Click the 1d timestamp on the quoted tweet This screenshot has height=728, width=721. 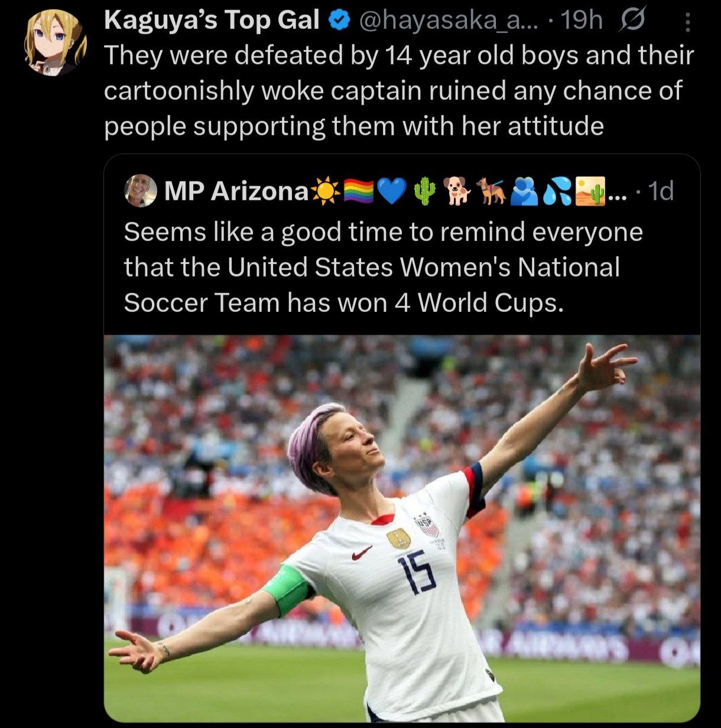(661, 190)
